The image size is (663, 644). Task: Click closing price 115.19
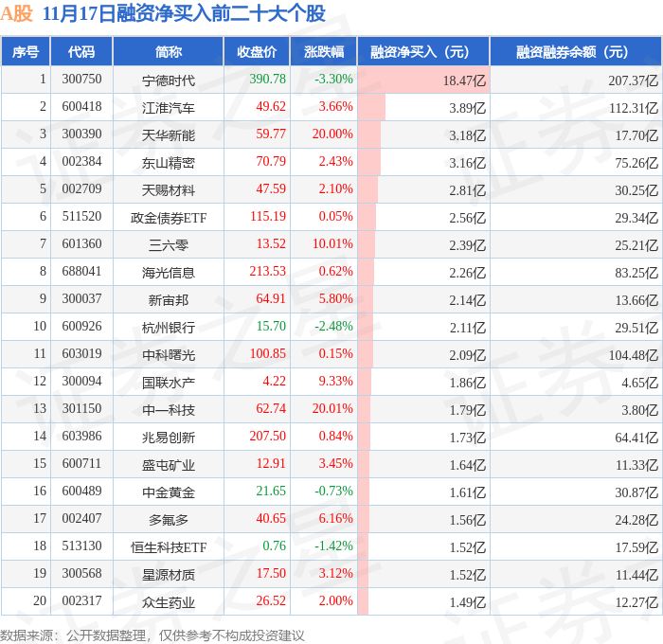tap(268, 217)
